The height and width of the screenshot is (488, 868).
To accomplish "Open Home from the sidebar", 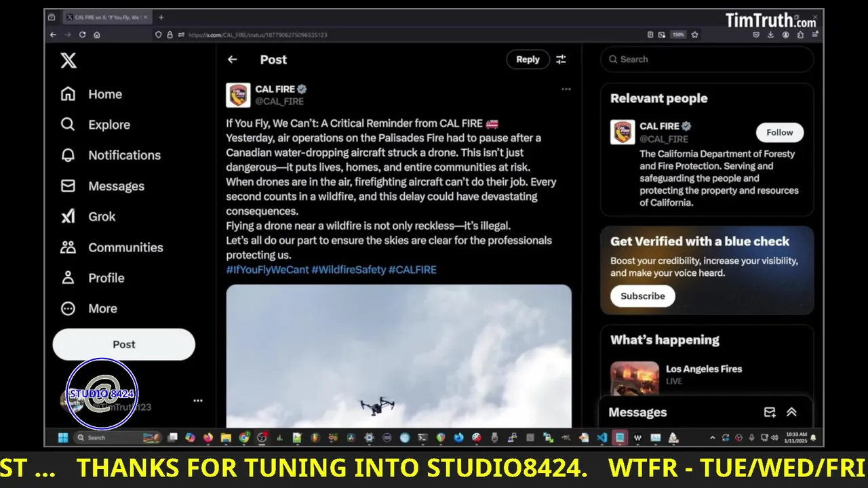I will coord(92,94).
